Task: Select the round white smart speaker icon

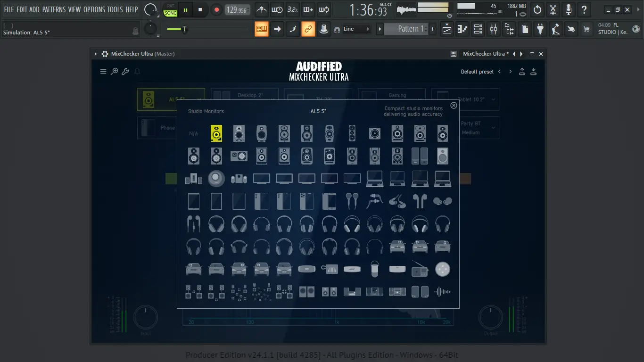Action: [x=442, y=269]
